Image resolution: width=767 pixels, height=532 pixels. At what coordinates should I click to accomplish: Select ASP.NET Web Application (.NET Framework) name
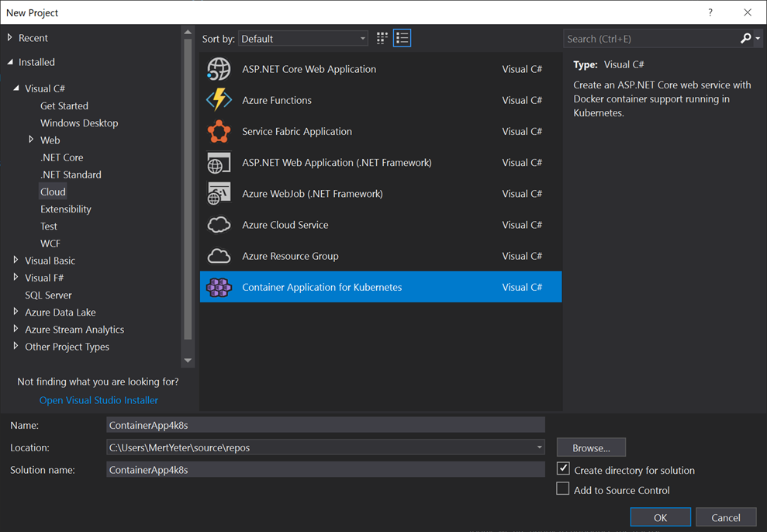[x=337, y=163]
